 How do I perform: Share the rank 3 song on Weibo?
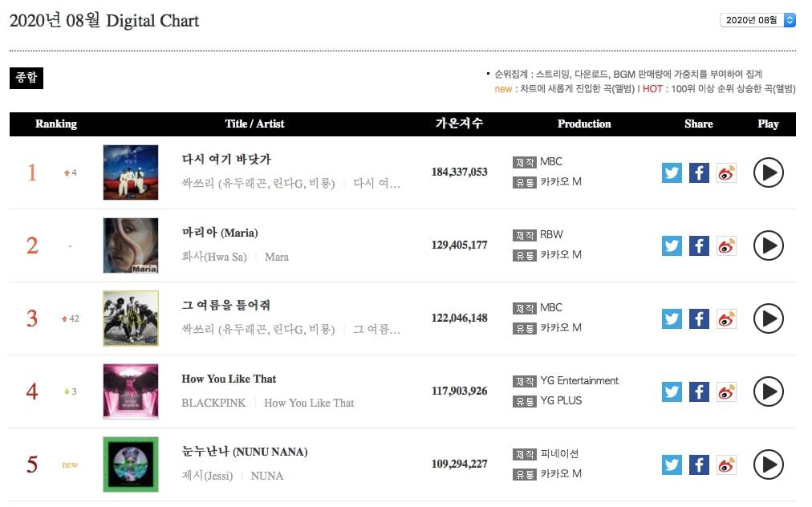click(726, 318)
